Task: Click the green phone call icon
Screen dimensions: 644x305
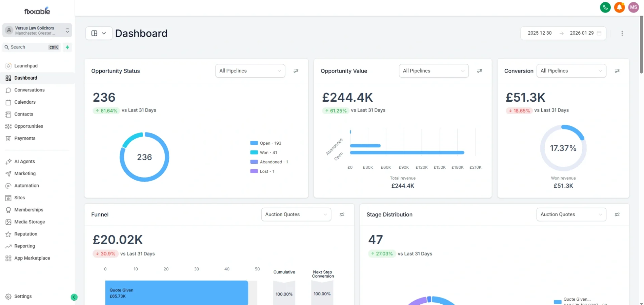Action: click(x=605, y=7)
